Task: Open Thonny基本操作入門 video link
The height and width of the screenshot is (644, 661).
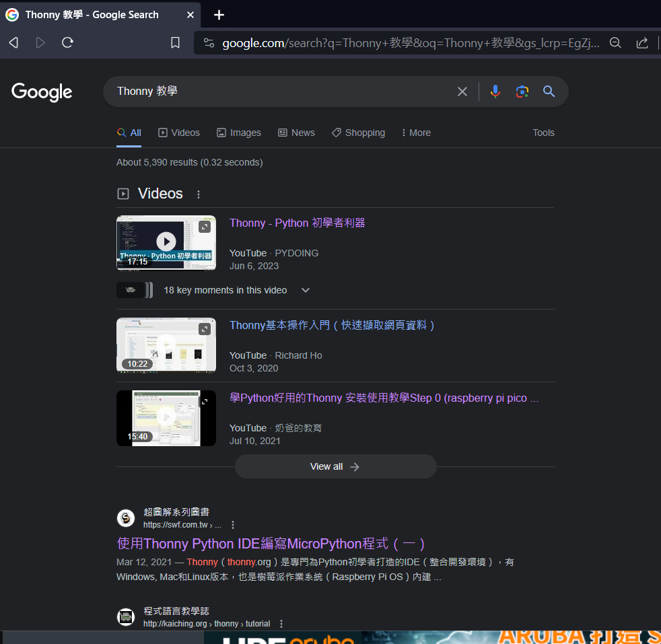Action: (333, 326)
